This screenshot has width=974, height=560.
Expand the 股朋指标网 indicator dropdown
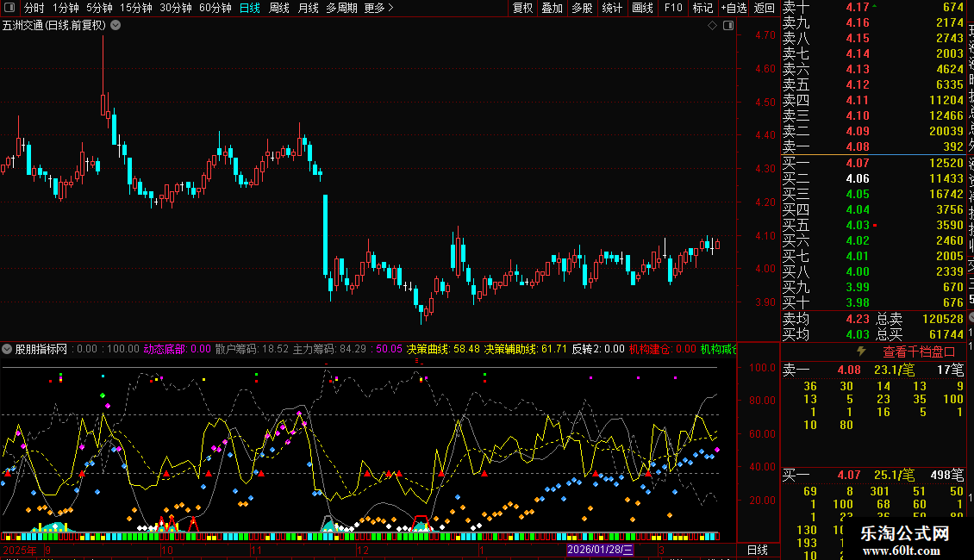click(7, 349)
